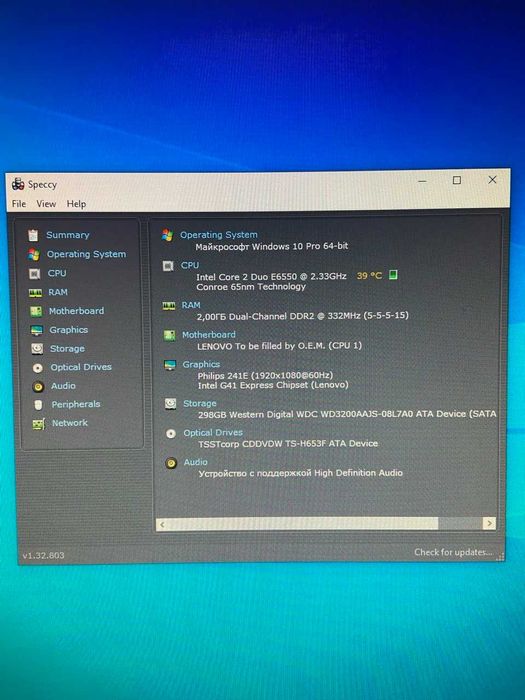Screen dimensions: 525x700
Task: Click the High Definition Audio device text
Action: coord(301,473)
